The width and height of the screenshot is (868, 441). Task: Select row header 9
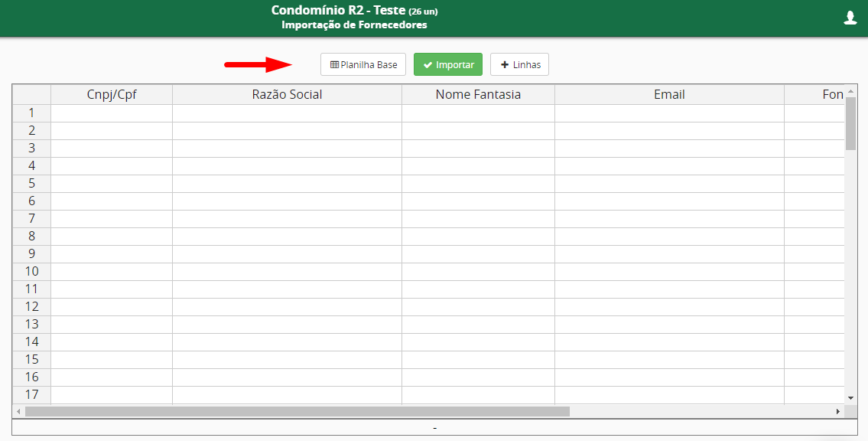31,253
